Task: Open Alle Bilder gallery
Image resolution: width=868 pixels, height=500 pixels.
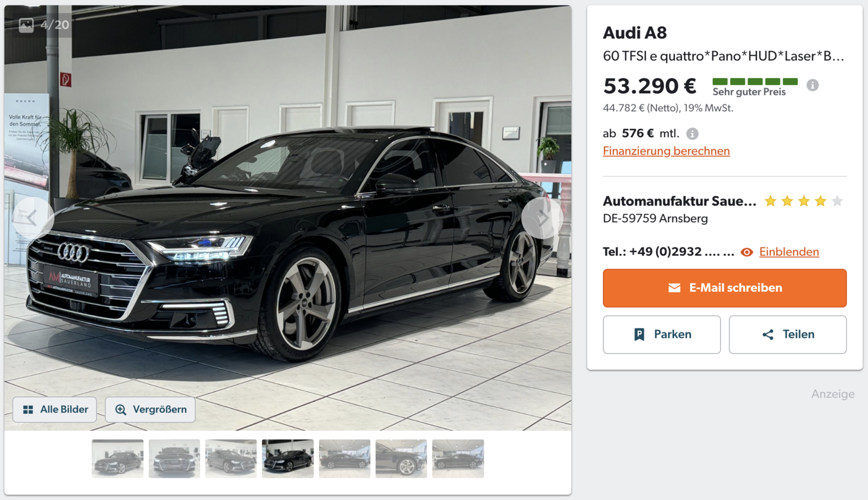Action: [x=55, y=409]
